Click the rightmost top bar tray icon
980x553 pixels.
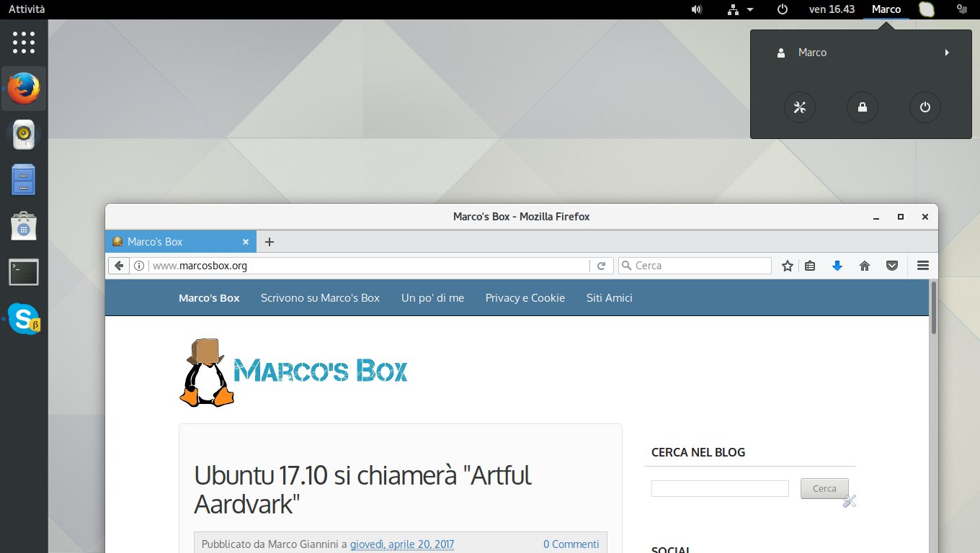[961, 9]
